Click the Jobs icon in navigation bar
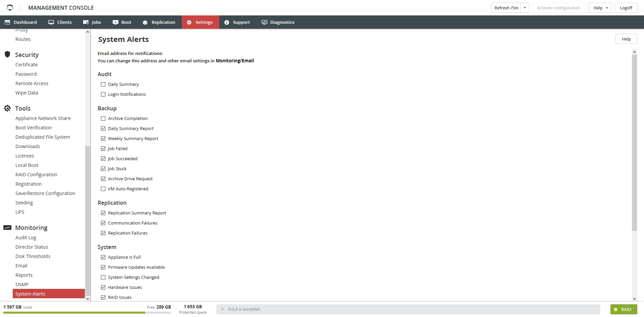644x317 pixels. click(86, 22)
